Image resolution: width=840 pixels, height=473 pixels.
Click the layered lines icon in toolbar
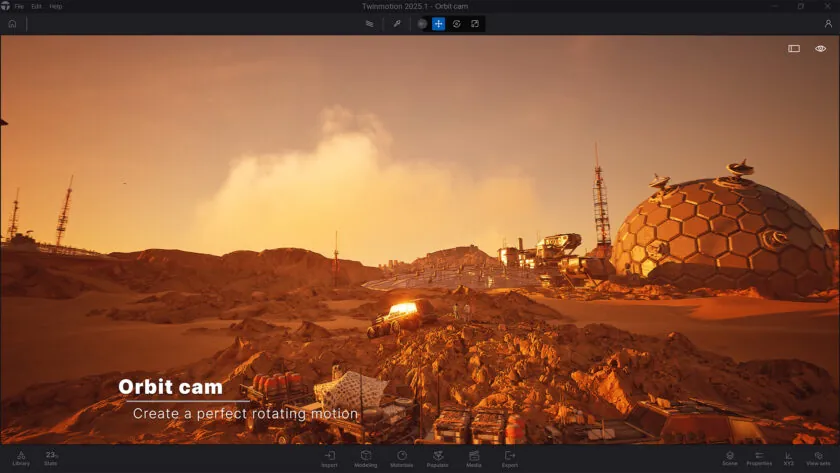[369, 24]
